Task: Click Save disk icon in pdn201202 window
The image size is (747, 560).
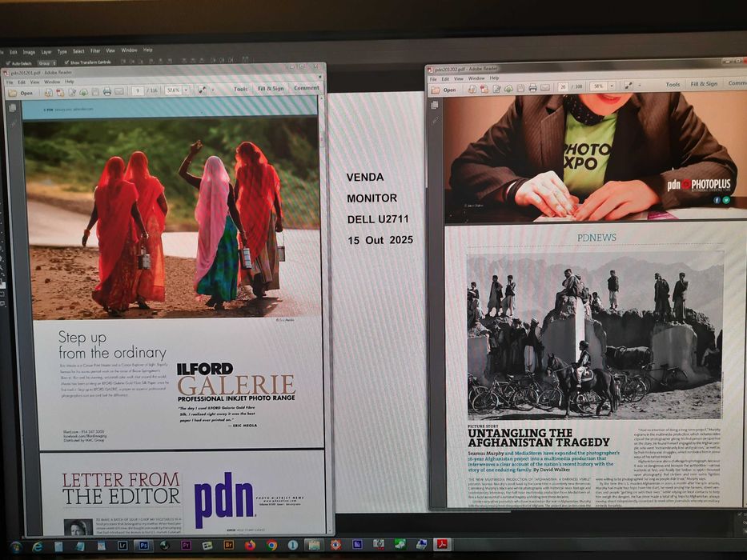Action: pyautogui.click(x=520, y=88)
